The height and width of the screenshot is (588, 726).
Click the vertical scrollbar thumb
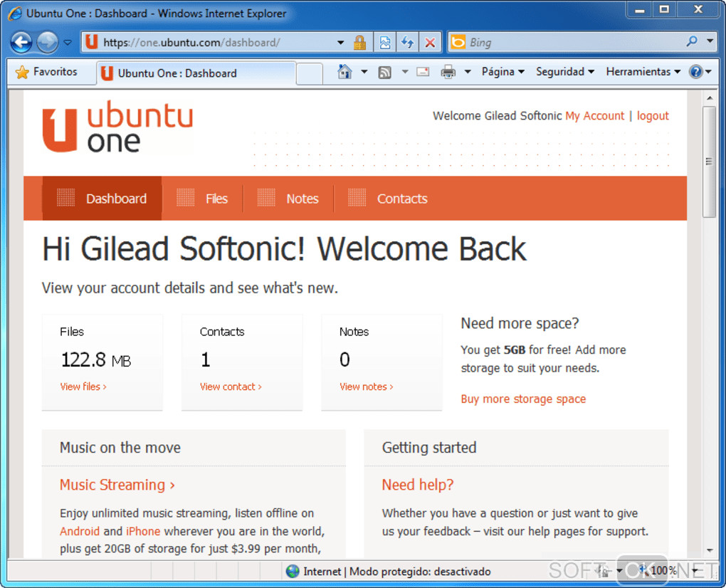click(x=709, y=162)
